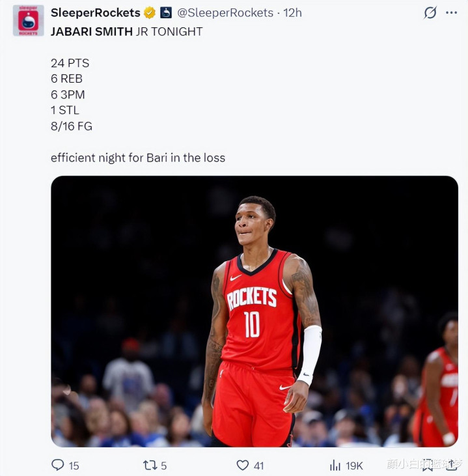
Task: View post analytics bar chart icon
Action: click(x=335, y=465)
